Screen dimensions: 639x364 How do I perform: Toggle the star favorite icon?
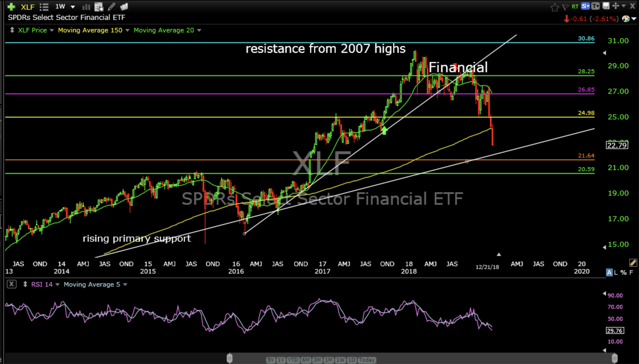(555, 7)
